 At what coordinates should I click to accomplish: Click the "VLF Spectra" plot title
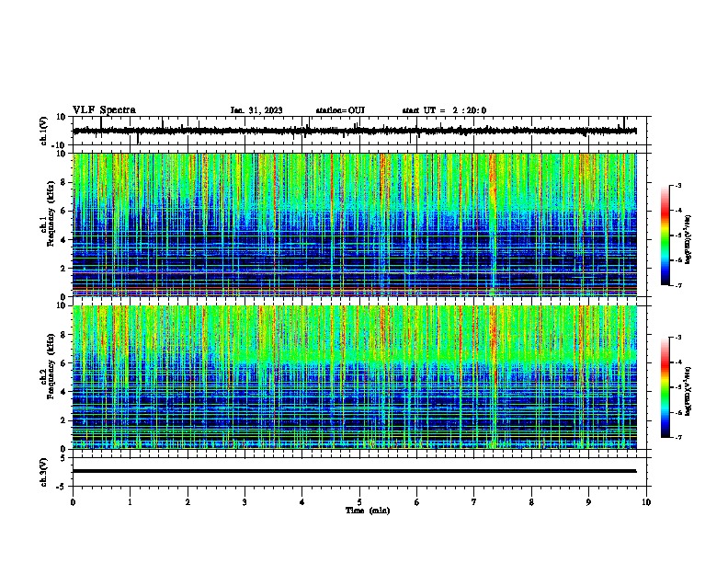click(x=104, y=110)
